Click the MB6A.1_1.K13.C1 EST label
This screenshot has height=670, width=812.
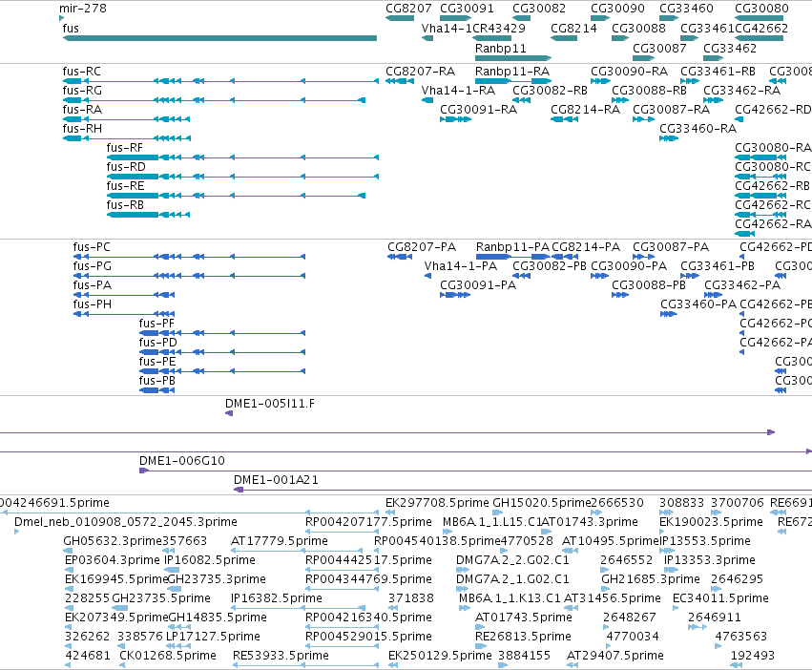point(510,598)
